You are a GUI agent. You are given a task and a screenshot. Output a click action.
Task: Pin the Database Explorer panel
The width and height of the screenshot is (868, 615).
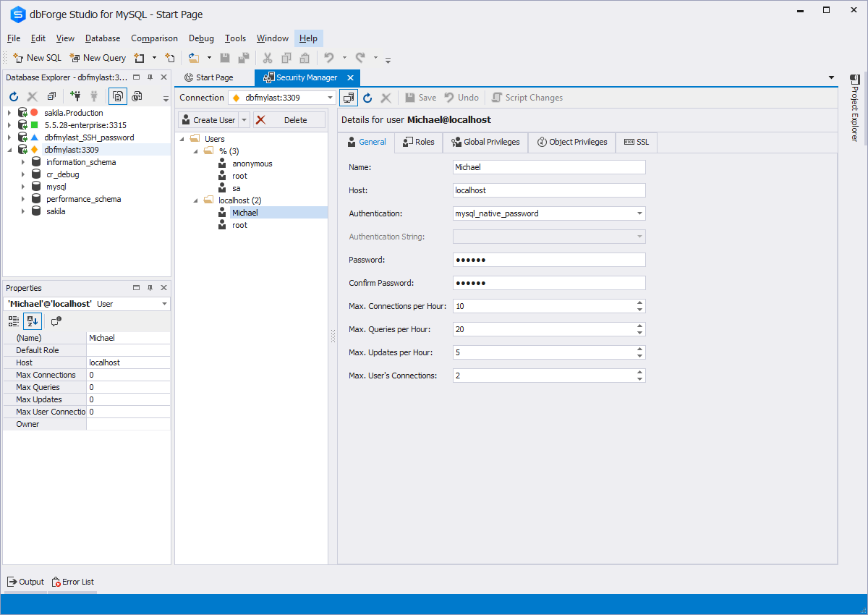point(150,77)
